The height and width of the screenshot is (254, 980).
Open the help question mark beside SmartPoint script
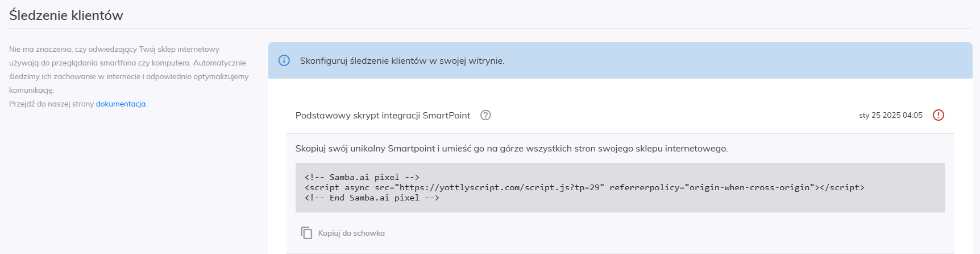pos(485,115)
